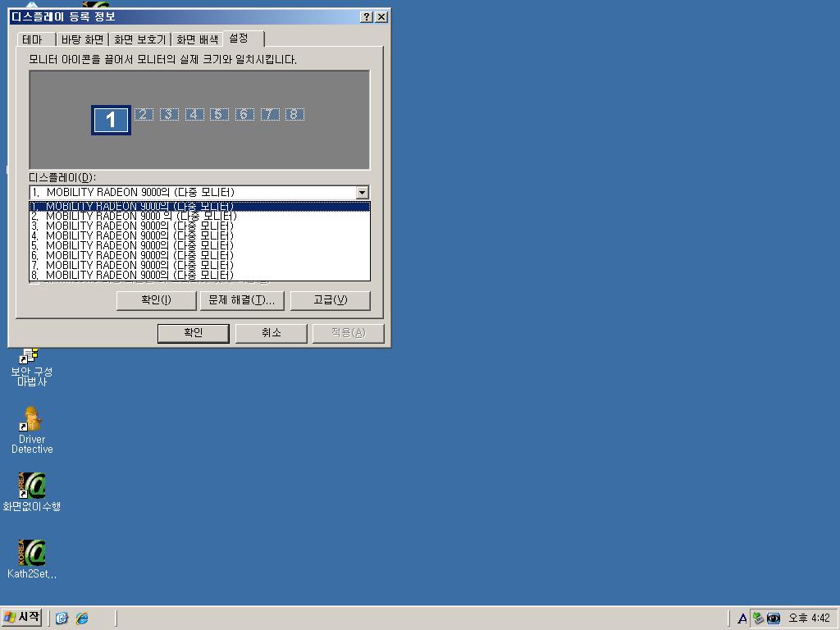
Task: Select the 보안 구성 마법사 desktop icon
Action: pyautogui.click(x=32, y=367)
